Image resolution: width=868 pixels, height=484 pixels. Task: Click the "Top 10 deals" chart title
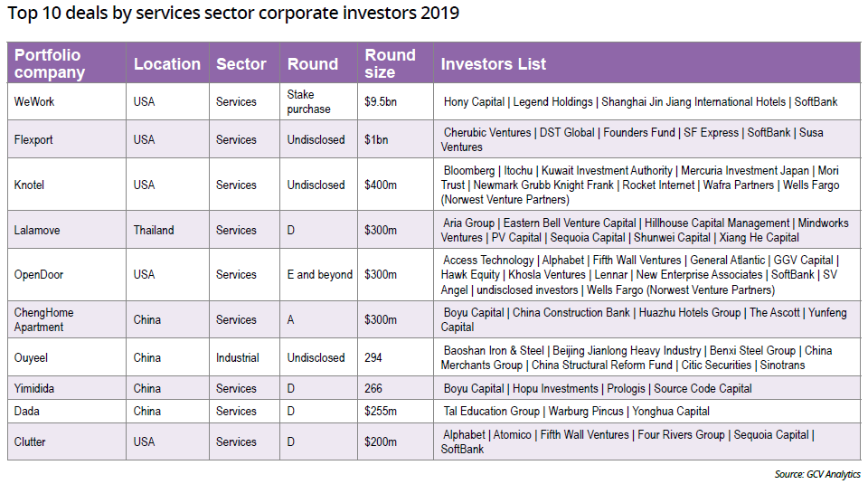(233, 14)
